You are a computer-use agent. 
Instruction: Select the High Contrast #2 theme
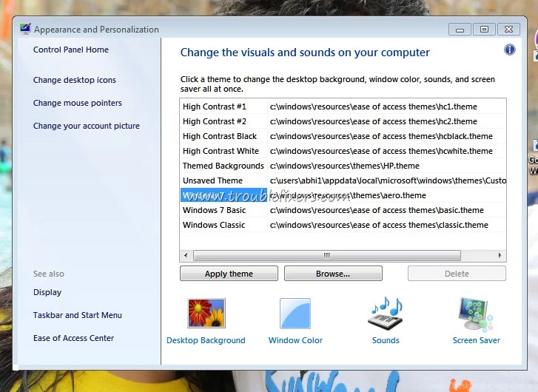(215, 121)
